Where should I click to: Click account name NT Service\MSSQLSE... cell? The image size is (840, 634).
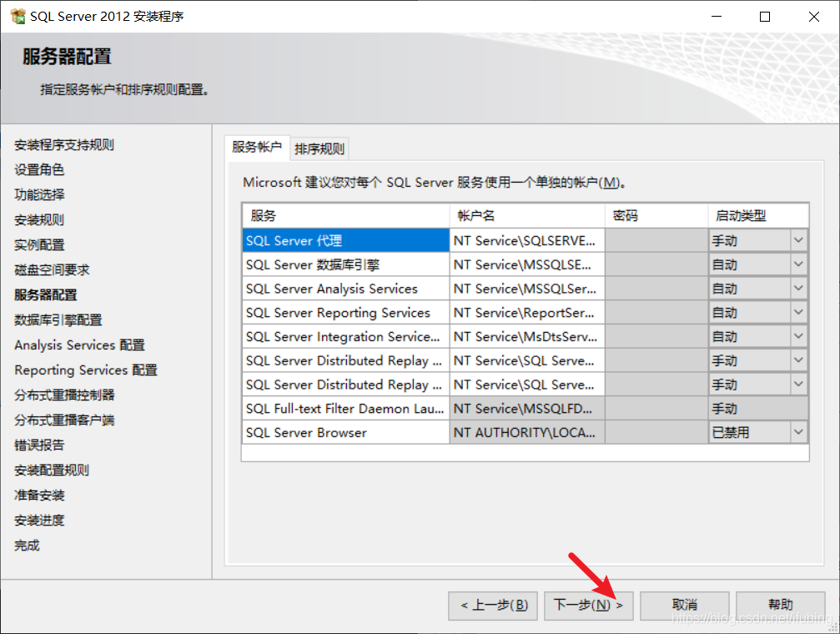(x=527, y=264)
